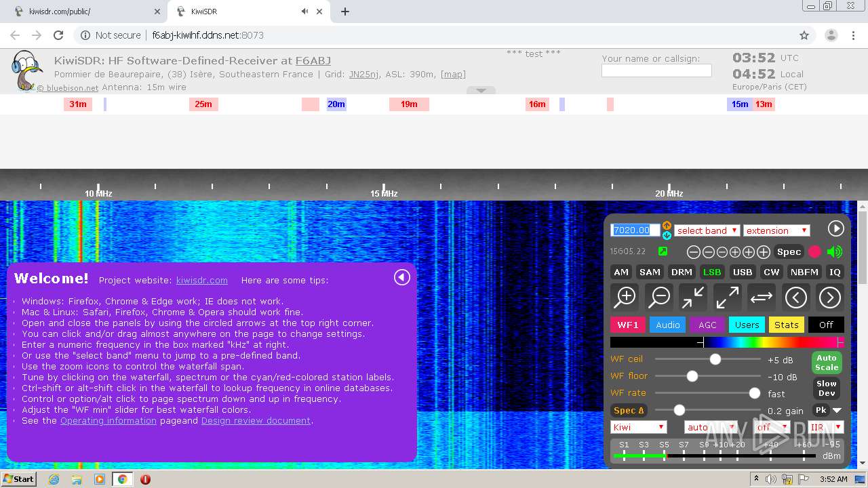Open the off dropdown
Image resolution: width=868 pixels, height=488 pixels.
point(772,427)
